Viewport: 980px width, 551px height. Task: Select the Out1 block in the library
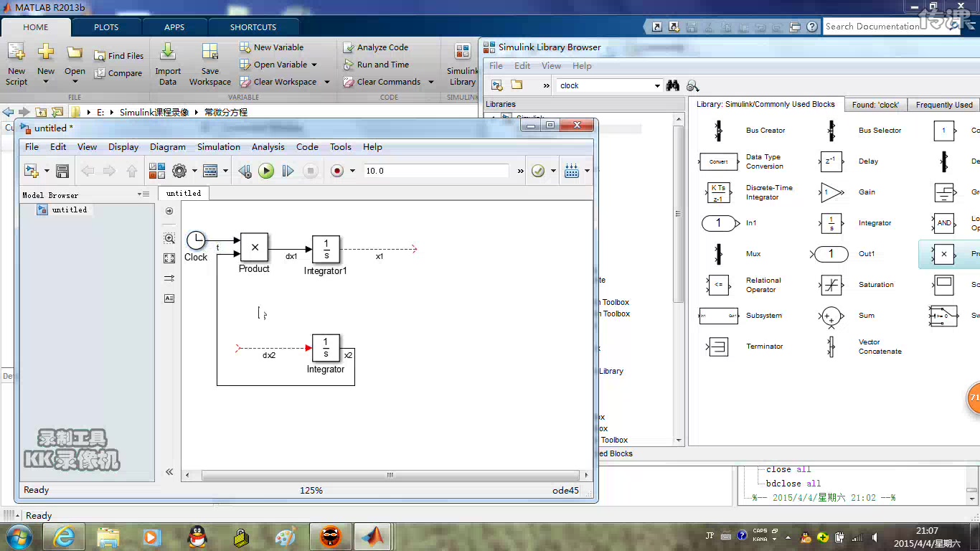pyautogui.click(x=831, y=254)
